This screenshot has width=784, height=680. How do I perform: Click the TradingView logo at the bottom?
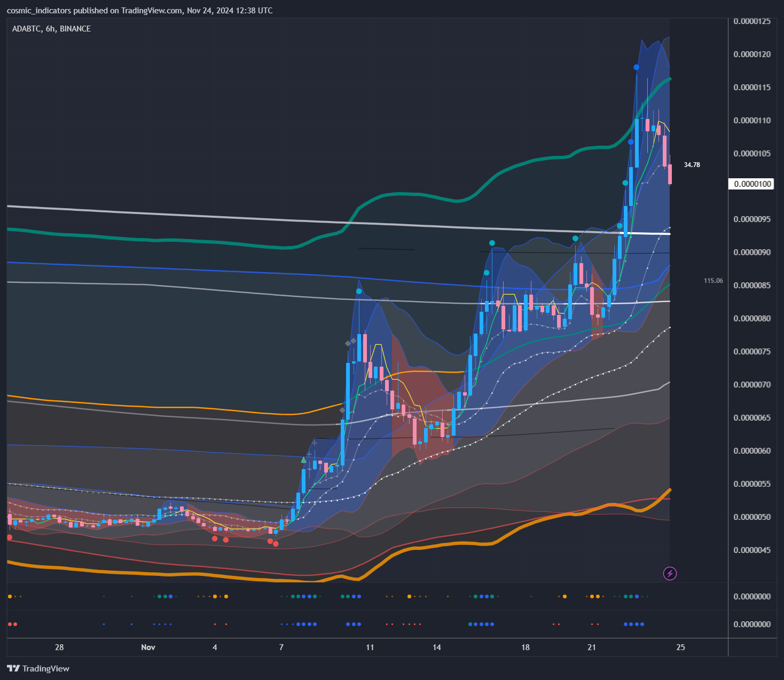(38, 668)
